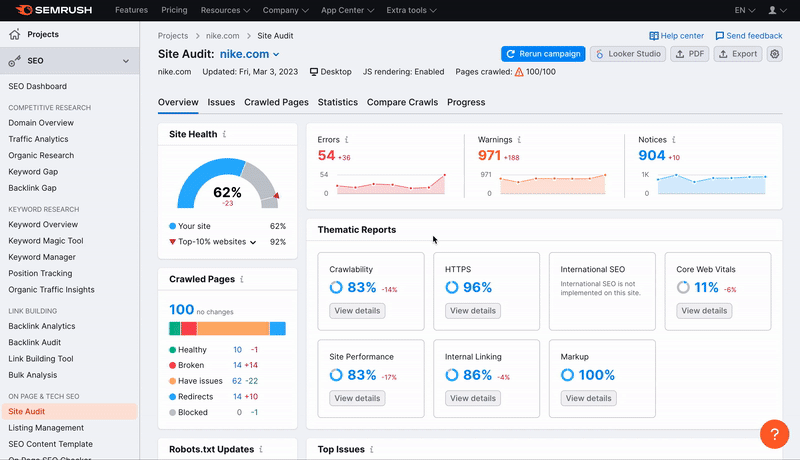
Task: Expand the Top-10% websites dropdown
Action: [253, 242]
